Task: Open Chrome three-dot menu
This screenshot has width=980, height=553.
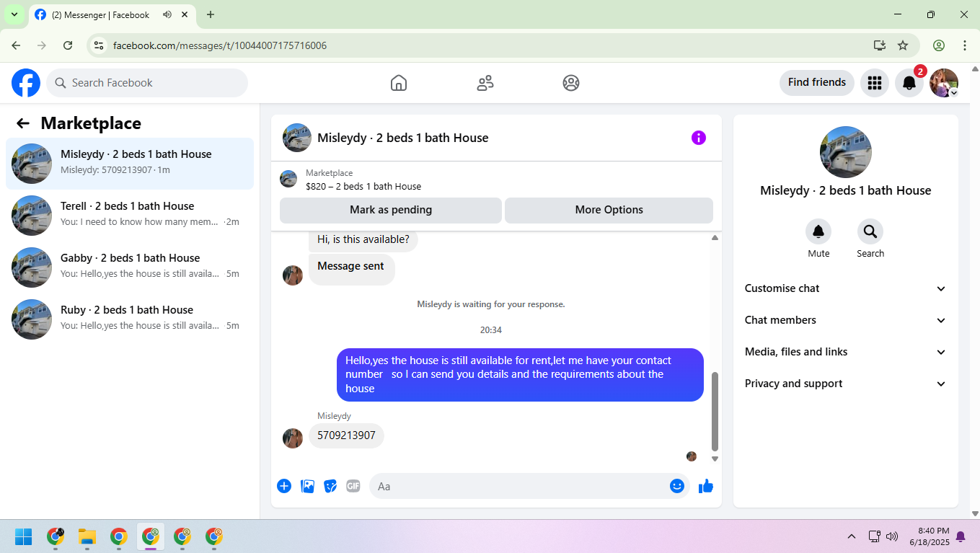Action: tap(965, 45)
